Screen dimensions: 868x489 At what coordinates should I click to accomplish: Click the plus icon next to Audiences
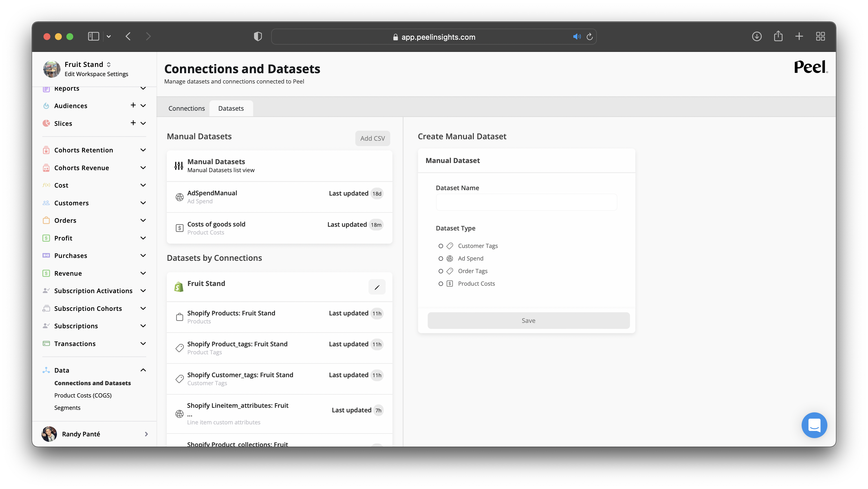pos(133,106)
